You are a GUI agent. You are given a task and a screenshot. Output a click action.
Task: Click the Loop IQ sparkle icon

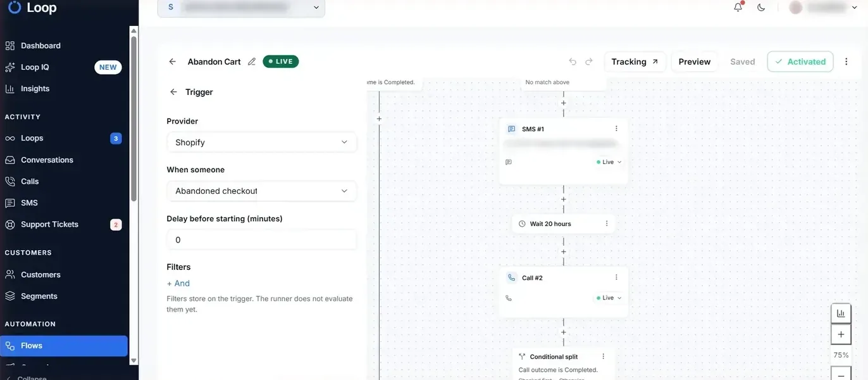(9, 67)
